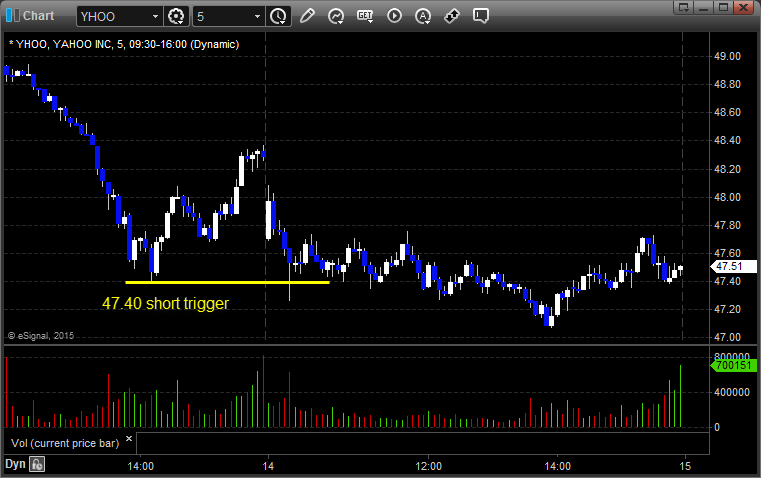Click the 49.00 price axis label
The width and height of the screenshot is (761, 478).
click(x=727, y=56)
